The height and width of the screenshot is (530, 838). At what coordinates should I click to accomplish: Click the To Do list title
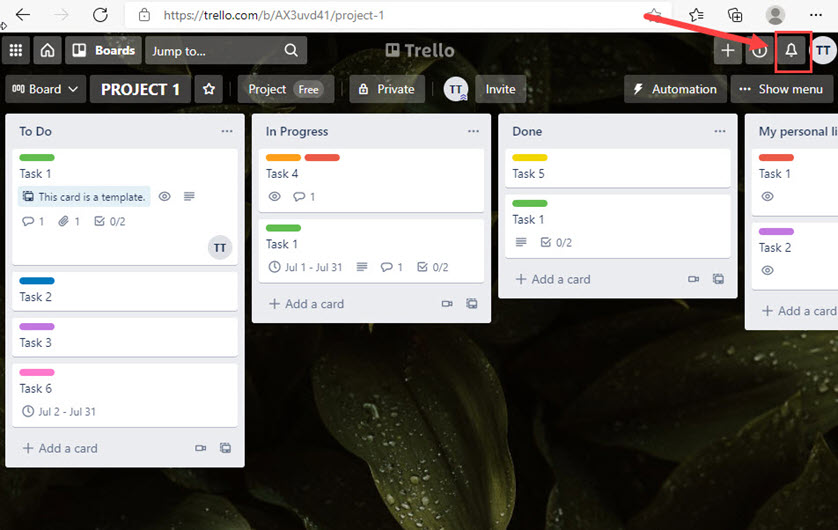(36, 131)
